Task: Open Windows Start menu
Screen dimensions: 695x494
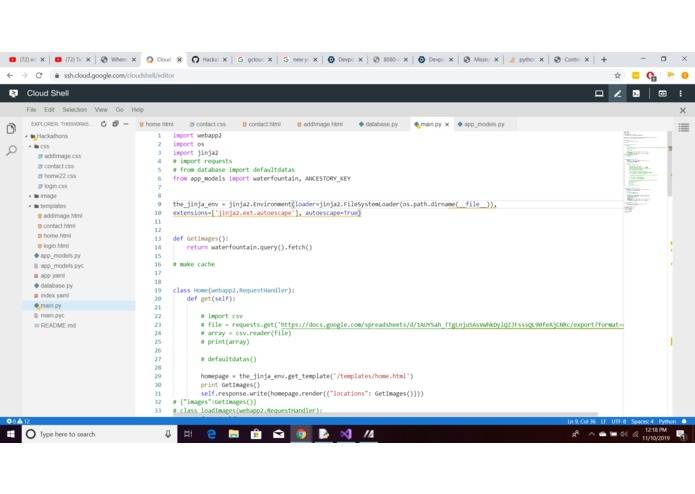Action: [11, 434]
